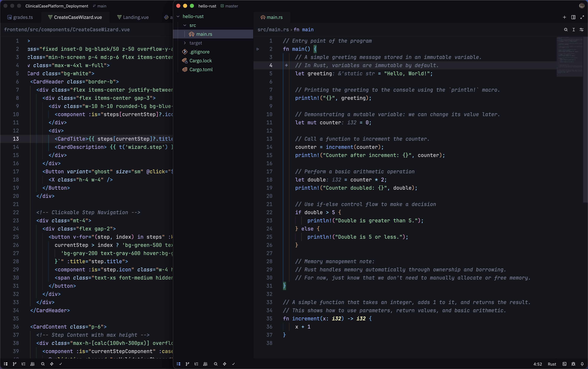This screenshot has height=369, width=588.
Task: Collapse the hello-rust root folder
Action: coord(178,16)
